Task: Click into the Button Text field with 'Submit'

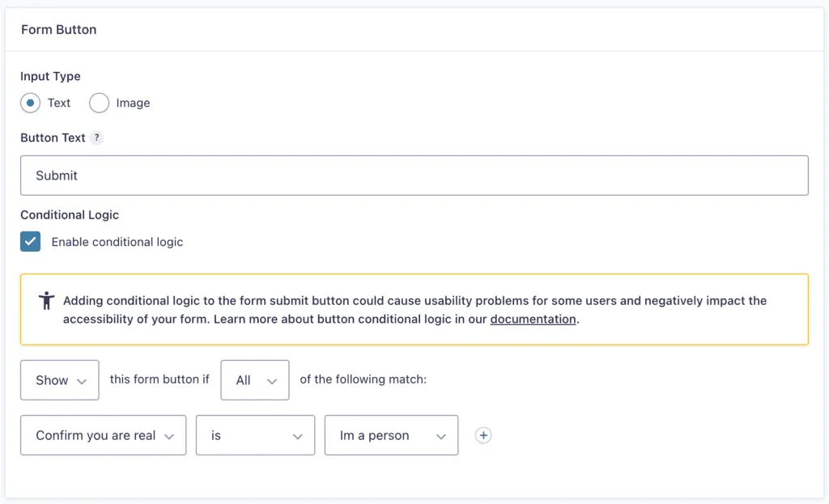Action: pos(414,176)
